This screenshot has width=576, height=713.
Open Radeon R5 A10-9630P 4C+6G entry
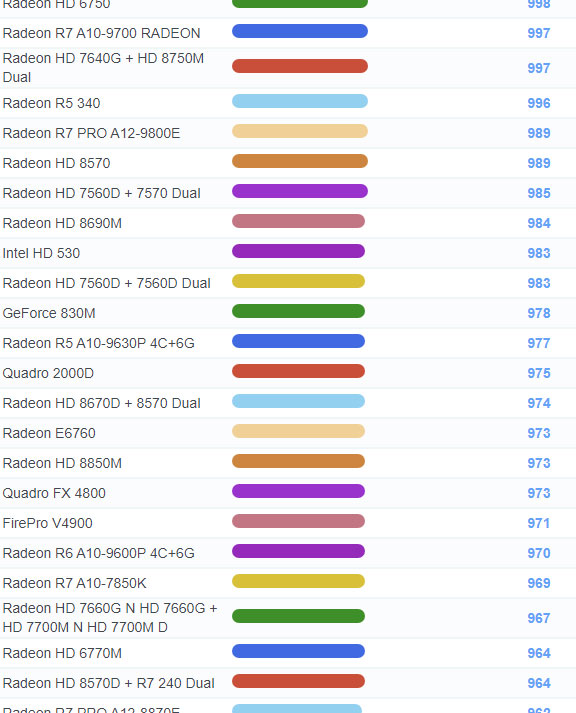click(x=99, y=343)
